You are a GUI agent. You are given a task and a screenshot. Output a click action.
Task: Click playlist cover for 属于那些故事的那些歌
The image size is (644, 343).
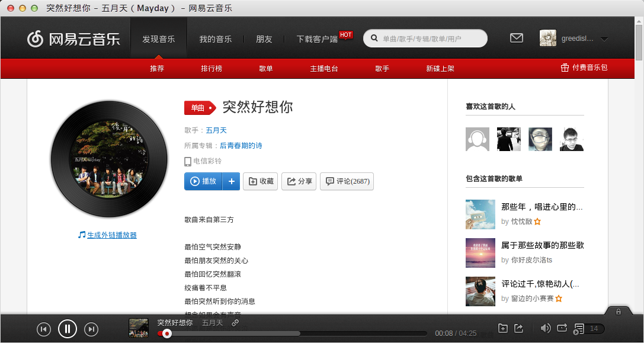pyautogui.click(x=480, y=253)
